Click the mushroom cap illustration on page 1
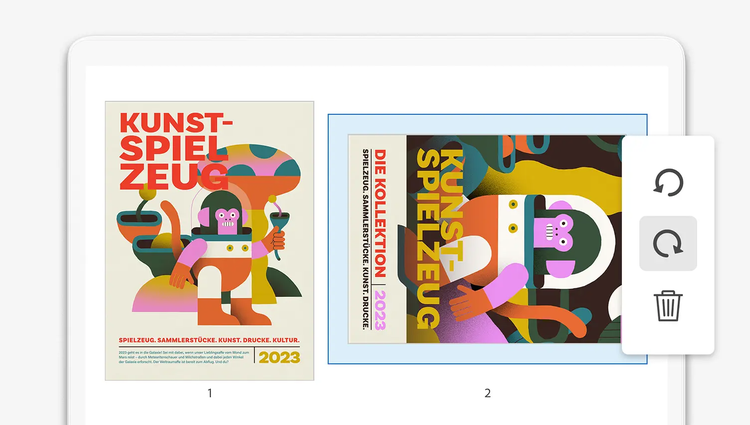750x425 pixels. 251,161
